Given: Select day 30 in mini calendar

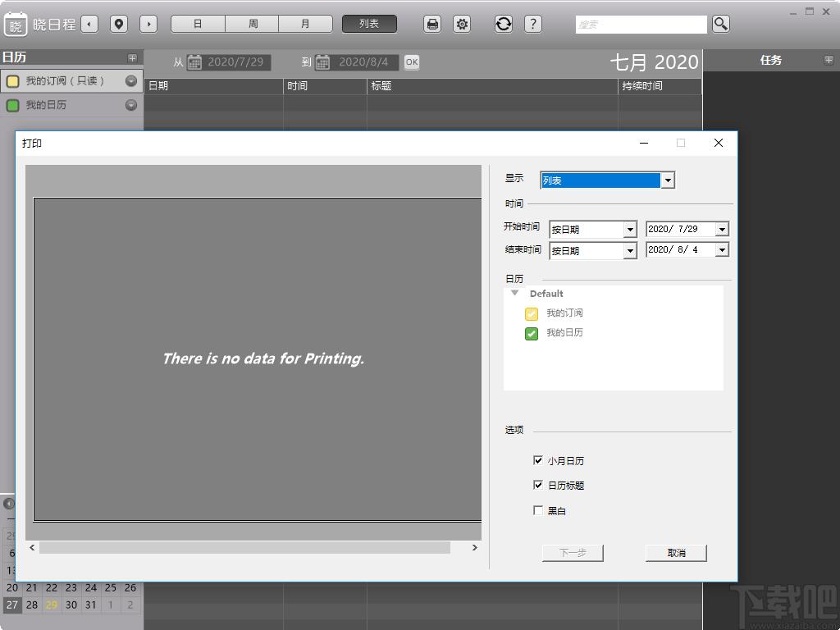Looking at the screenshot, I should 71,605.
